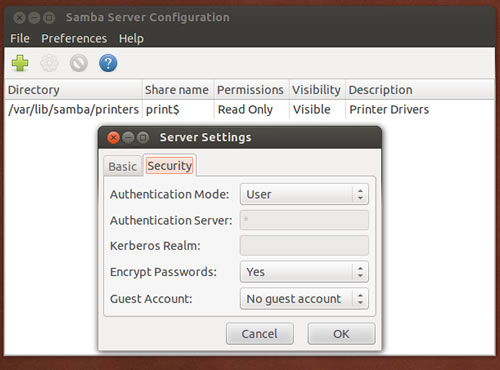500x370 pixels.
Task: Click the Kerberos Realm input field
Action: click(x=304, y=245)
